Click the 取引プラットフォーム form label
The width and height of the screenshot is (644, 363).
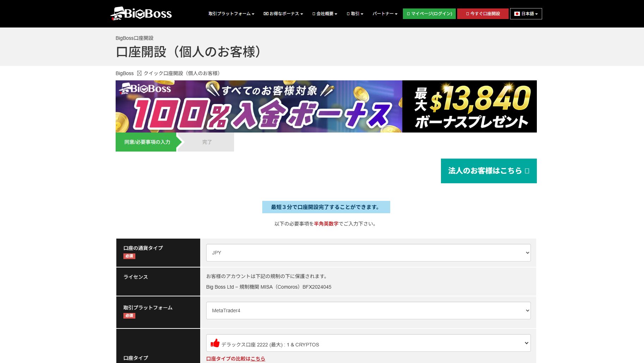[x=148, y=308]
